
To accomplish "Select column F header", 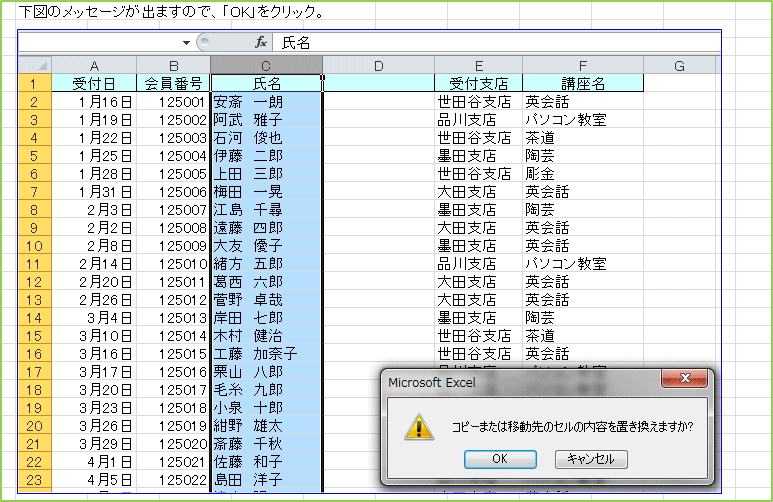I will [x=583, y=65].
